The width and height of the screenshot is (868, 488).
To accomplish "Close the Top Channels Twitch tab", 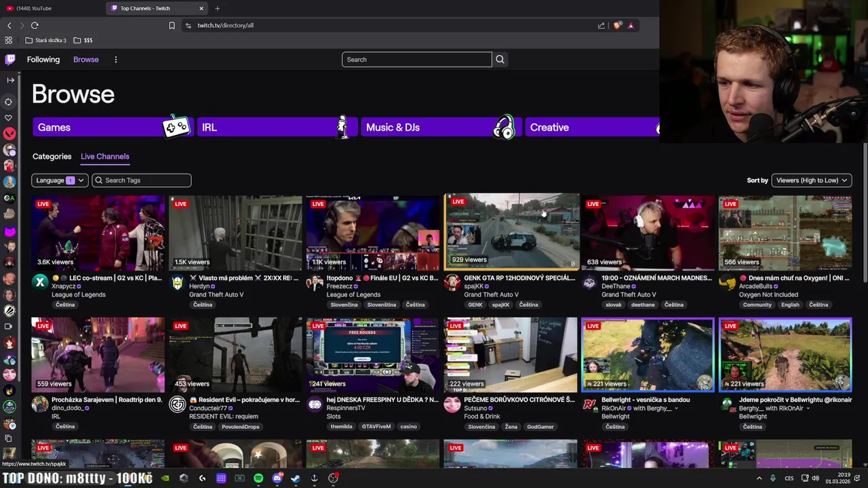I will (201, 8).
